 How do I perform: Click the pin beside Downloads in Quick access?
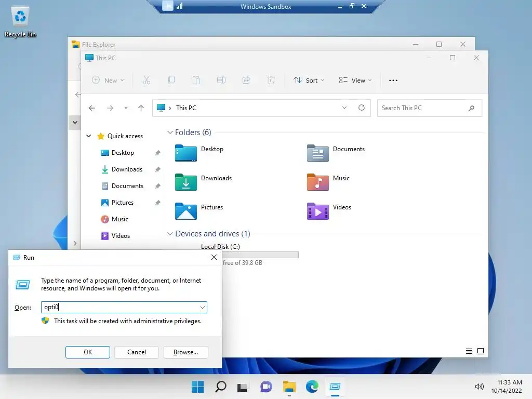click(x=158, y=169)
